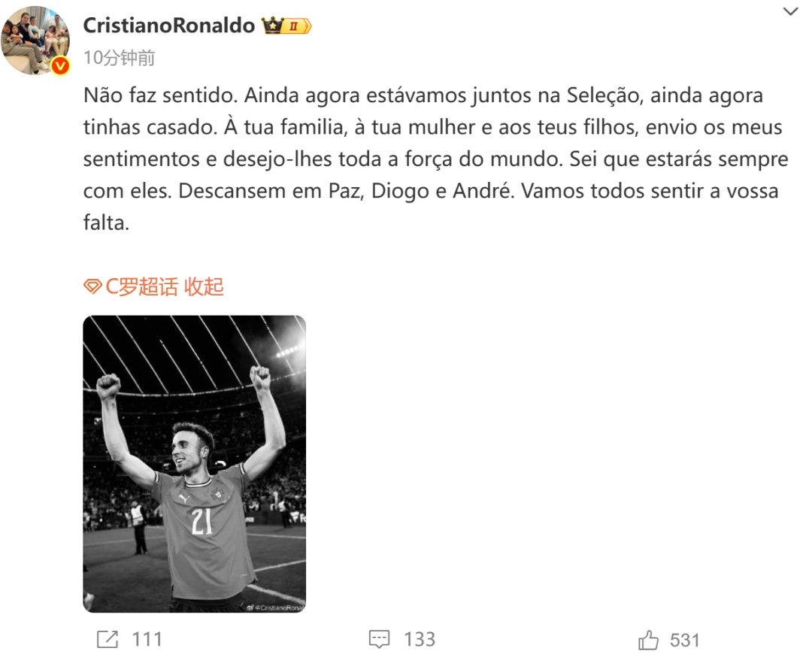Open the 10分钟前 timestamp link
Screen dimensions: 812x654
point(119,57)
